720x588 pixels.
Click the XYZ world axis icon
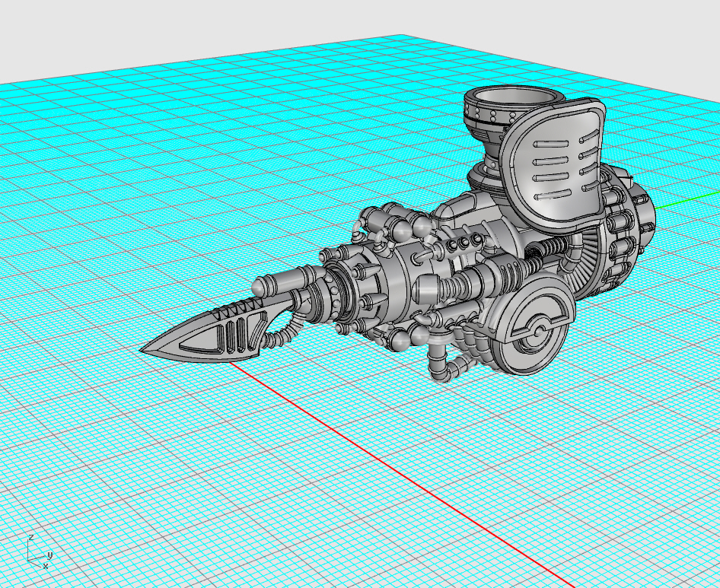click(x=40, y=551)
